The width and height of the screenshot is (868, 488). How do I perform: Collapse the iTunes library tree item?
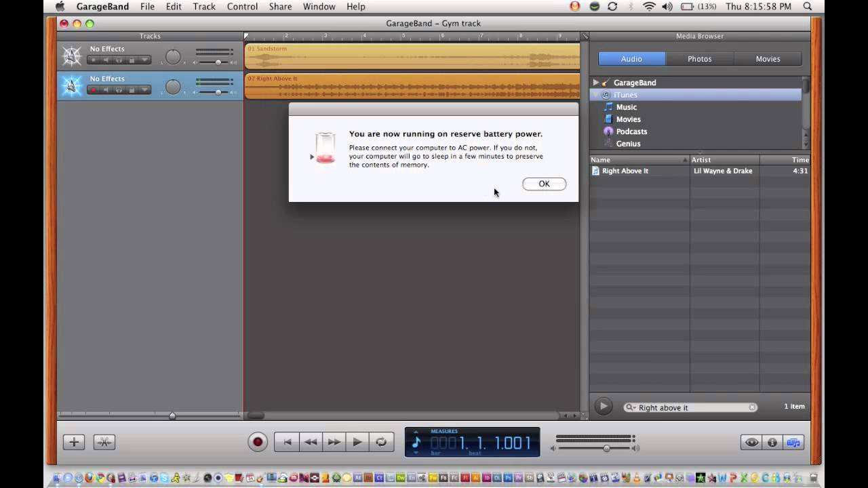tap(595, 95)
